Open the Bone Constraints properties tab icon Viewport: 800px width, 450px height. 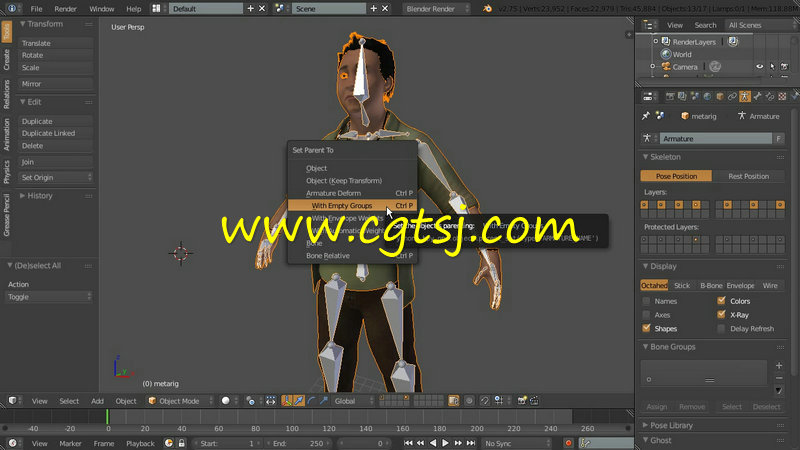(x=769, y=96)
